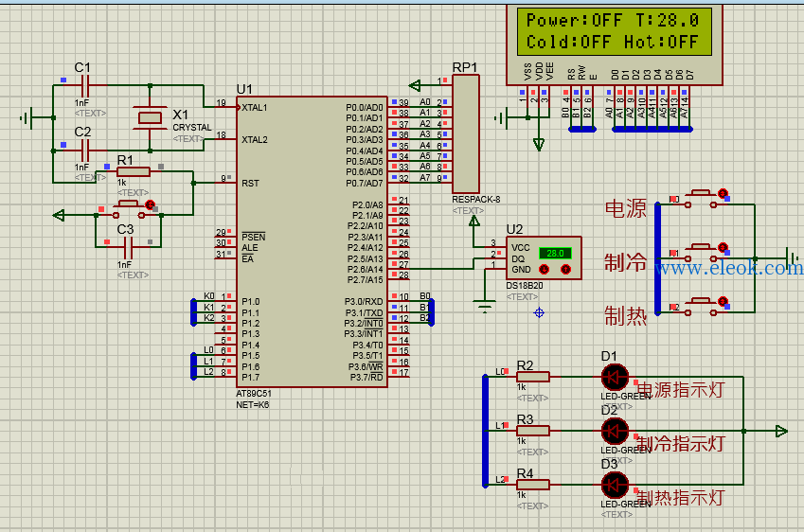Select capacitor C2 near the crystal
This screenshot has width=804, height=532.
click(85, 151)
